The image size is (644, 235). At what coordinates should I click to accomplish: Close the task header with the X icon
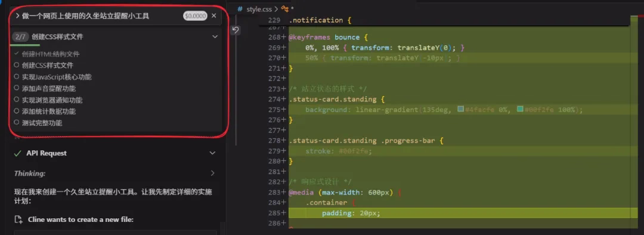[213, 16]
